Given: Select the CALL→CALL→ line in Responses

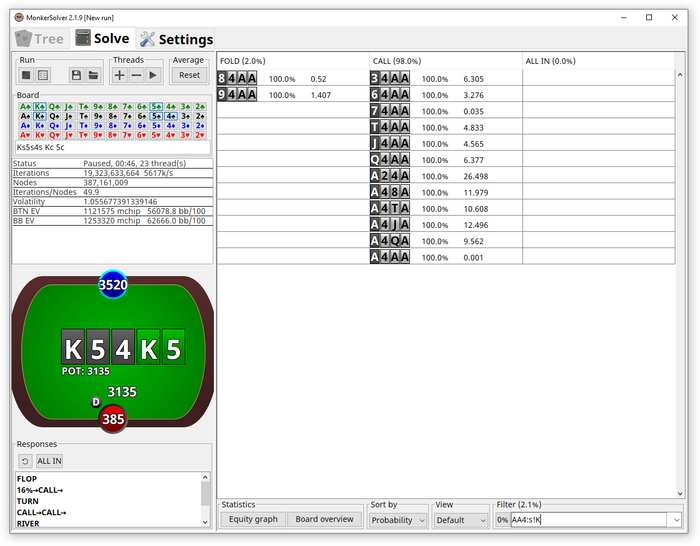Looking at the screenshot, I should coord(42,513).
